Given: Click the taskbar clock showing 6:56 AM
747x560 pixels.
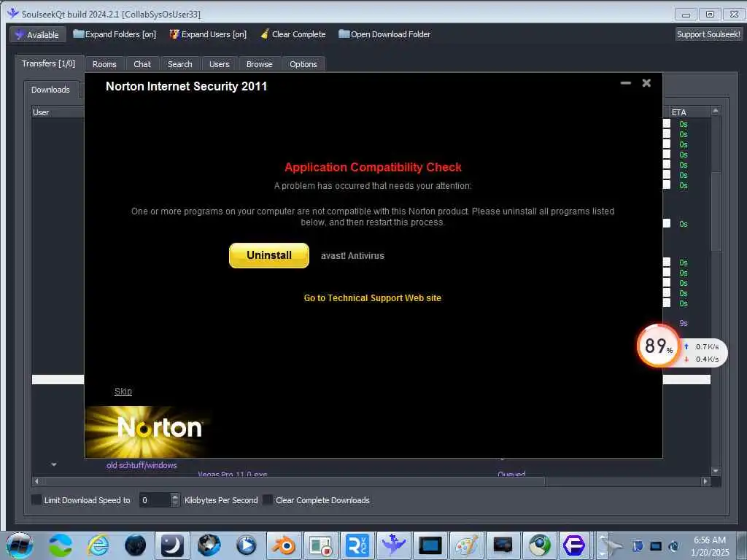Looking at the screenshot, I should (x=710, y=545).
